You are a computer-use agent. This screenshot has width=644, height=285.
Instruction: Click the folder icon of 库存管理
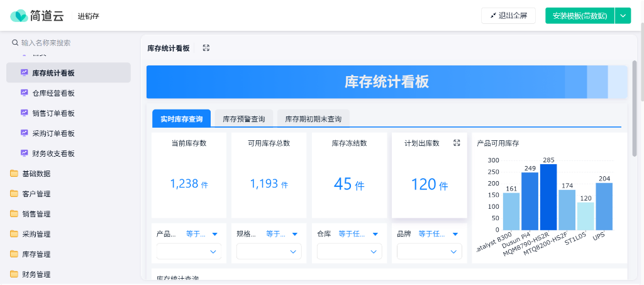[14, 254]
